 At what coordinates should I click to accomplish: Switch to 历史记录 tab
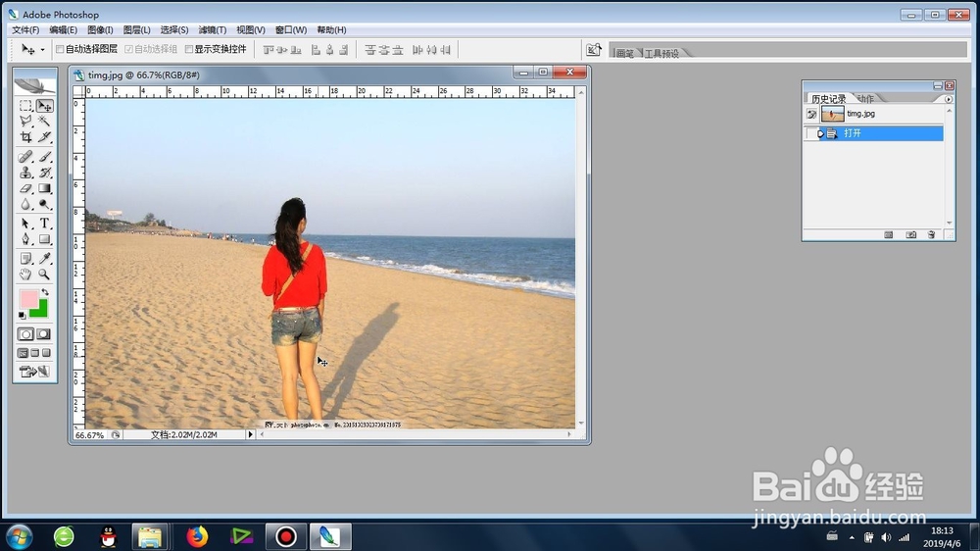828,99
